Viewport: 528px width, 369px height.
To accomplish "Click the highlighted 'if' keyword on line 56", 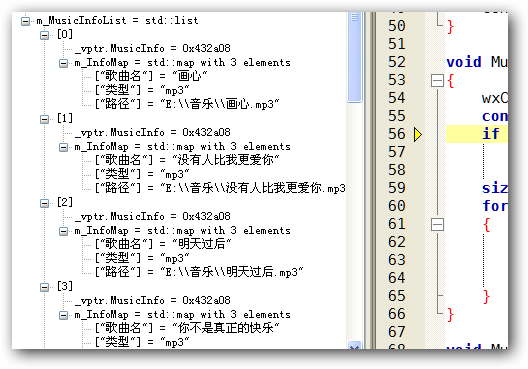I will (x=490, y=134).
